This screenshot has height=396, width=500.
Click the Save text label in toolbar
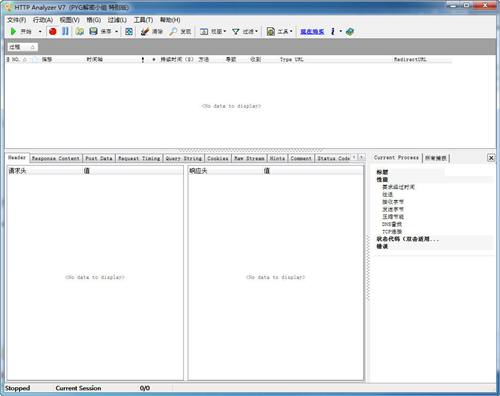106,32
